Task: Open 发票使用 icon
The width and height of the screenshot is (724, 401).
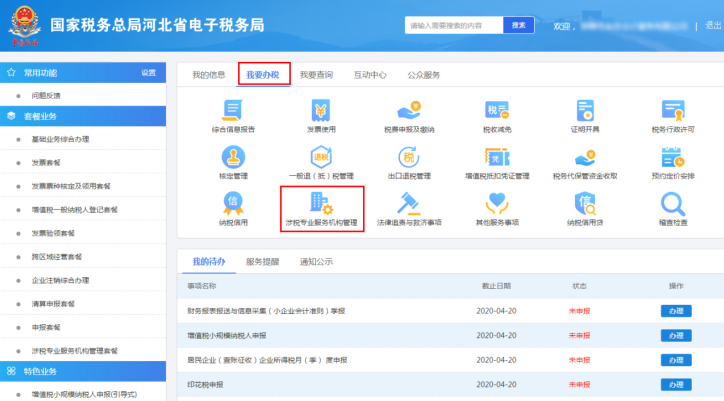Action: [x=321, y=110]
